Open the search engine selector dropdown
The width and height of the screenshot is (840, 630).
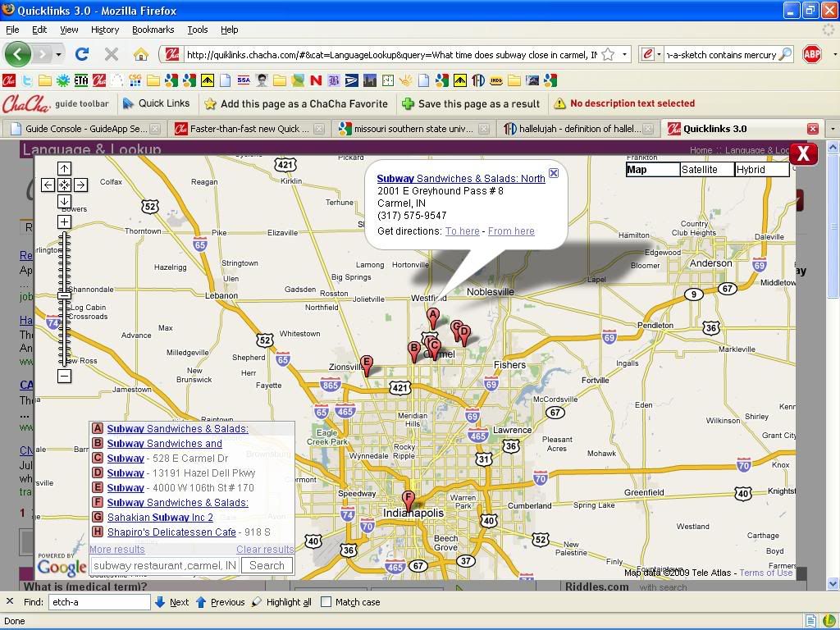659,55
